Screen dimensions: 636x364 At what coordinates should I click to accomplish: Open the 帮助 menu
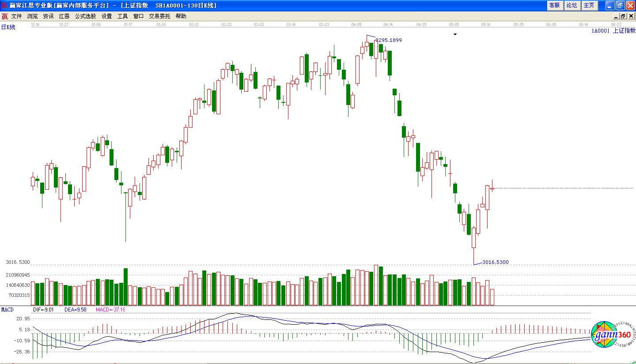(x=181, y=16)
